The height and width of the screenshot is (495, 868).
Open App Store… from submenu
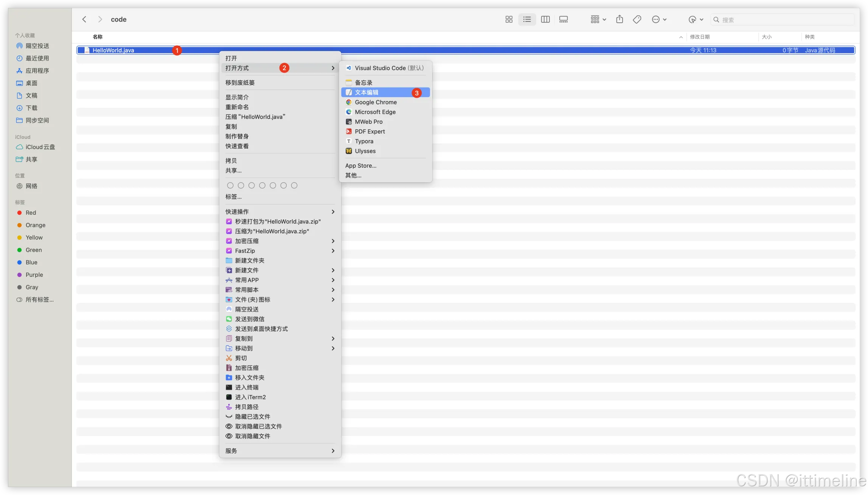(360, 166)
